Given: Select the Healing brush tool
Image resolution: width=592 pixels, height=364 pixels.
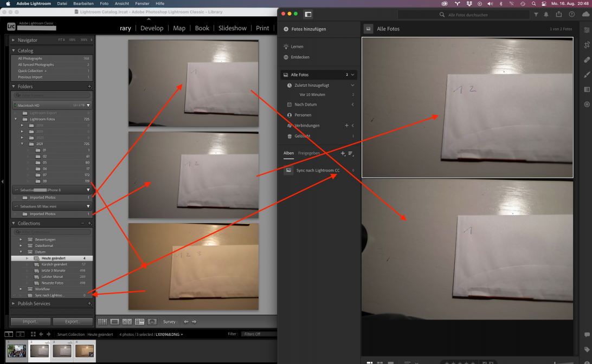Looking at the screenshot, I should point(587,60).
